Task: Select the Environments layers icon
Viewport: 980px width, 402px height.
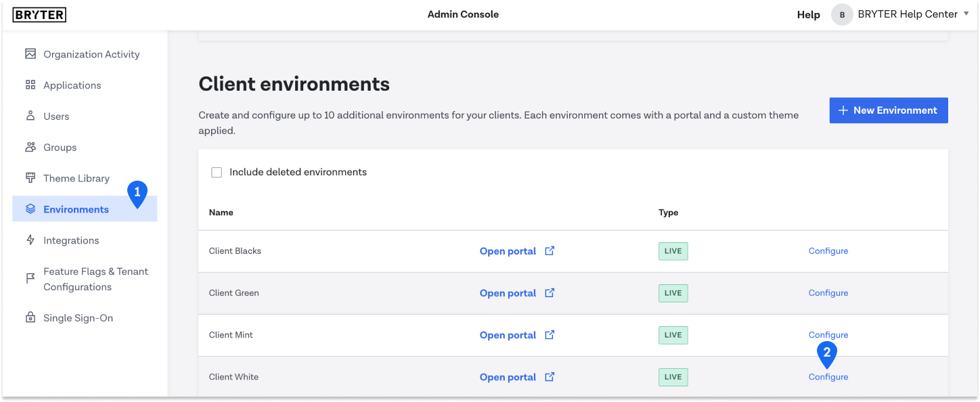Action: tap(30, 209)
